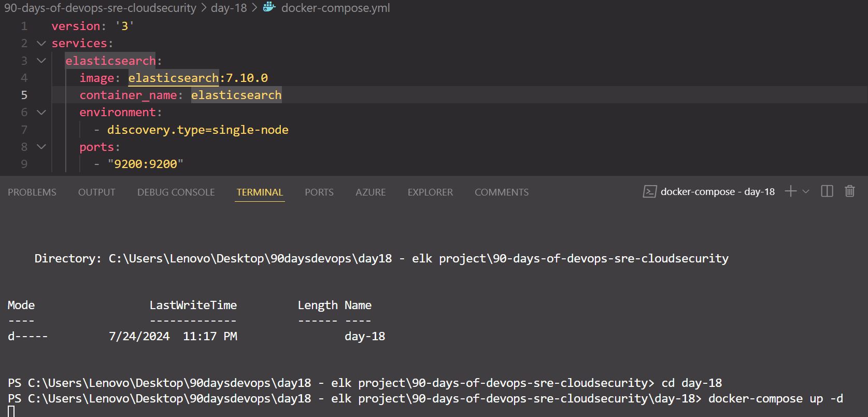
Task: Select the docker-compose - day-18 terminal label
Action: click(x=718, y=191)
